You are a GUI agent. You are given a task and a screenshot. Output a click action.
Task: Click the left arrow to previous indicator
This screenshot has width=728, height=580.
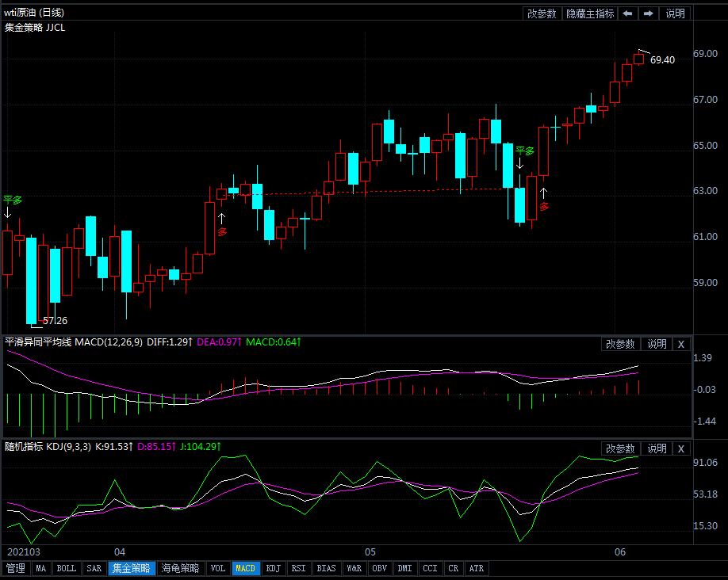(627, 13)
